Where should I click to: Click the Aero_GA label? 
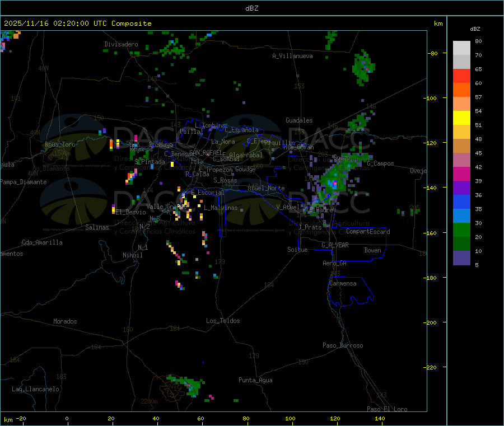335,263
